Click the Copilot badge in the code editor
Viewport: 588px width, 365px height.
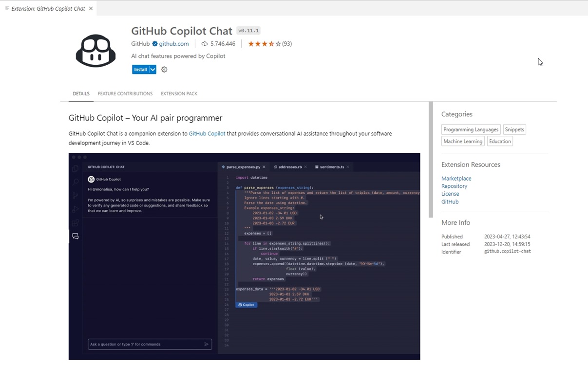(246, 304)
